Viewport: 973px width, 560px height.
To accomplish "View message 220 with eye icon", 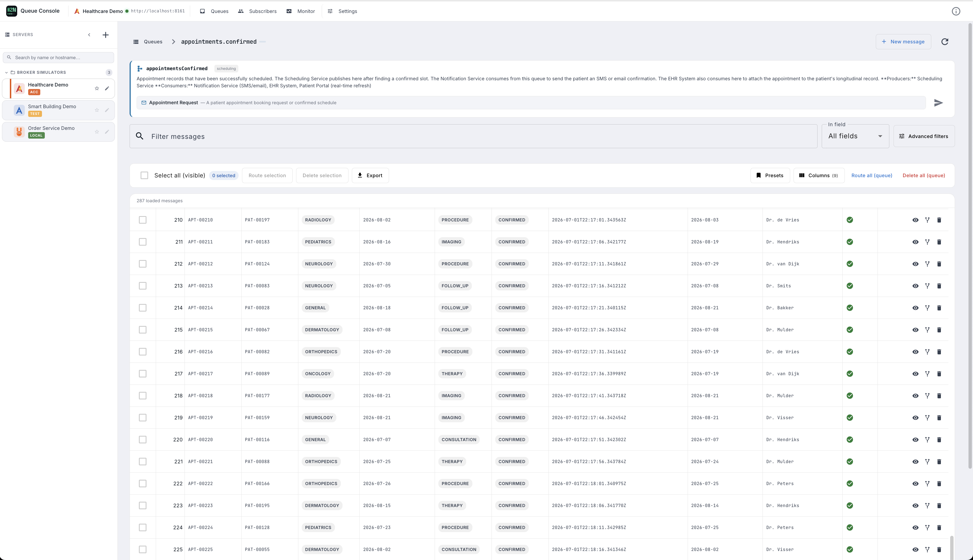I will tap(915, 440).
